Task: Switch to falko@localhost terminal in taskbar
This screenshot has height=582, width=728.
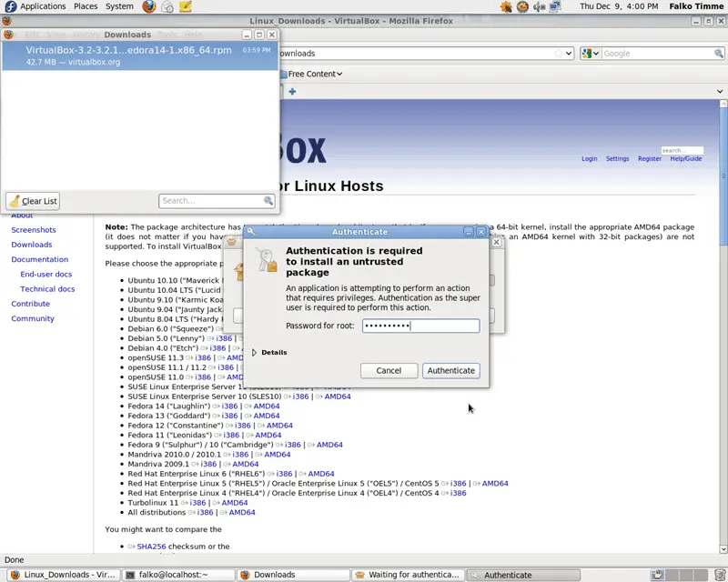Action: [x=178, y=575]
